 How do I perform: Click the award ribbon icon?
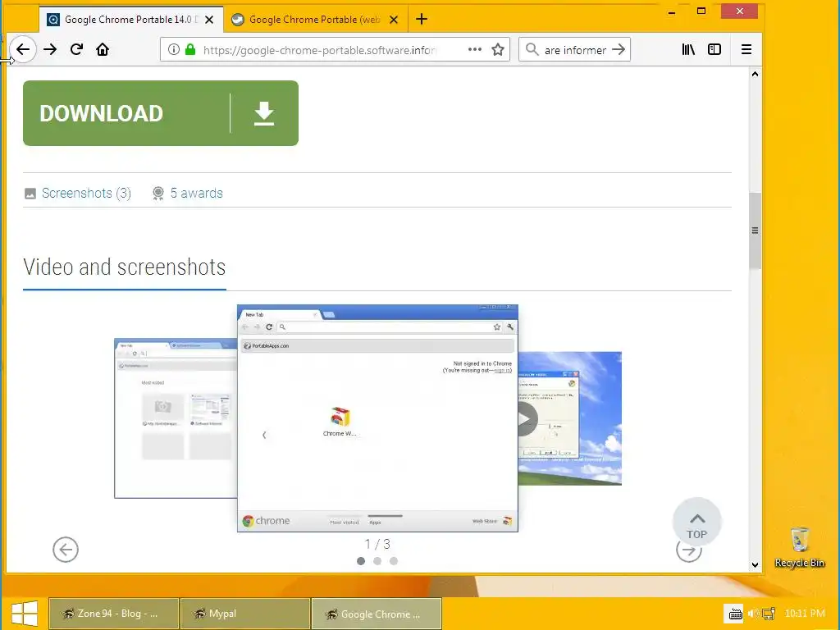pyautogui.click(x=158, y=194)
